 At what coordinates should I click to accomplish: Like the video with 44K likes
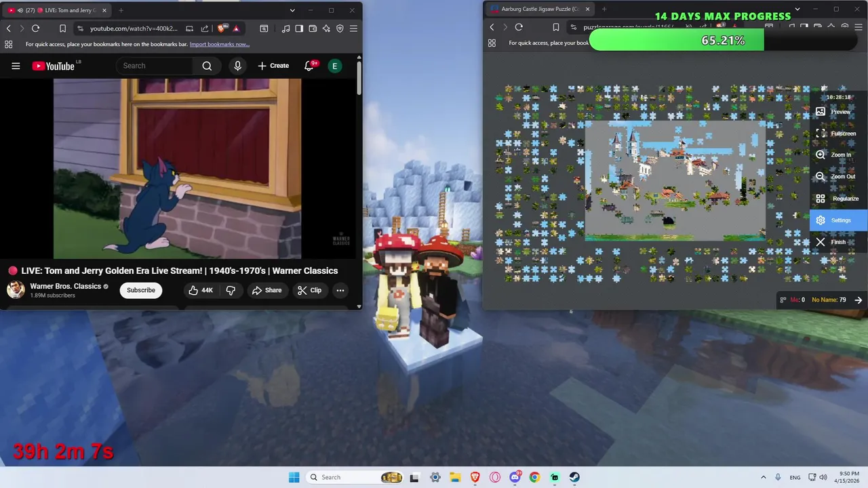click(x=201, y=290)
